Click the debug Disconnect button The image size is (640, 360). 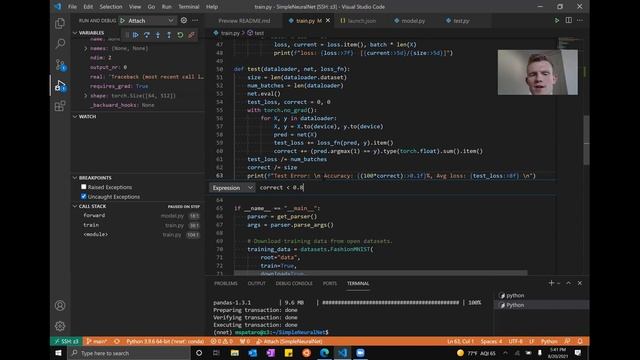191,35
